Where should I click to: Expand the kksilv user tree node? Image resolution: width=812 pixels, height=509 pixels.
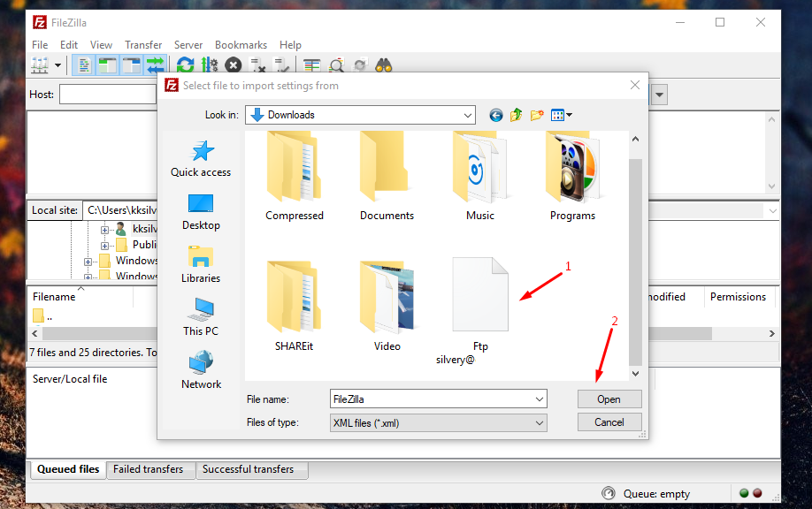pos(104,230)
